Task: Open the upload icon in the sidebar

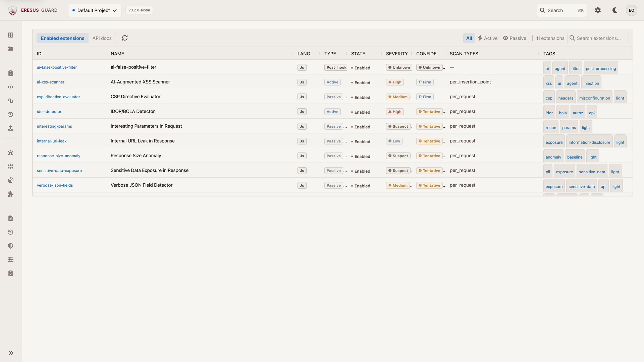Action: point(11,128)
